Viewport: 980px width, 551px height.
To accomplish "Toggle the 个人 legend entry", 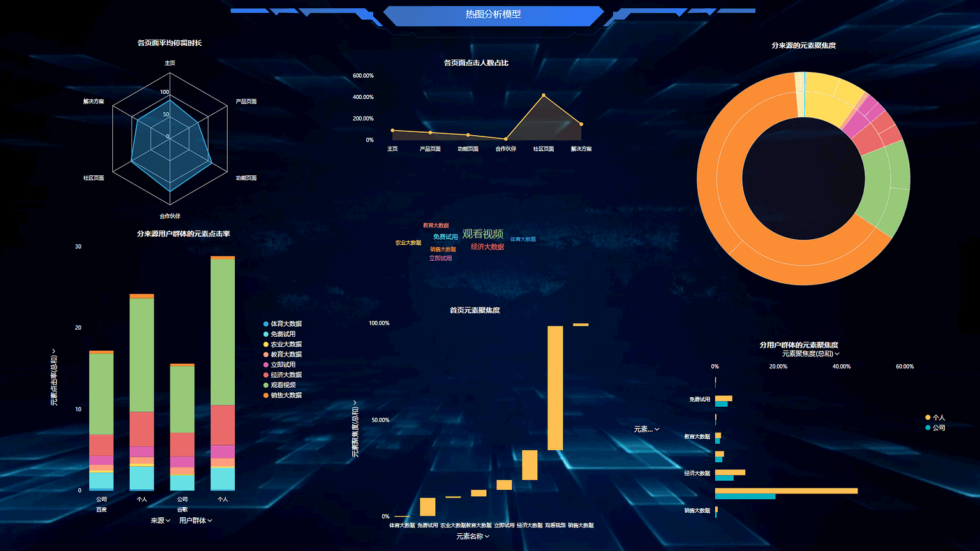I will coord(935,418).
